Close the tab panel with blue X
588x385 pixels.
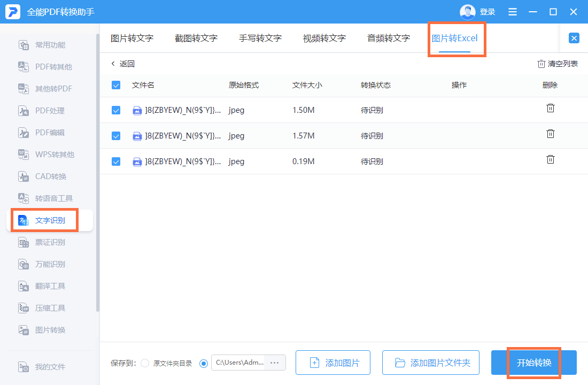click(574, 38)
